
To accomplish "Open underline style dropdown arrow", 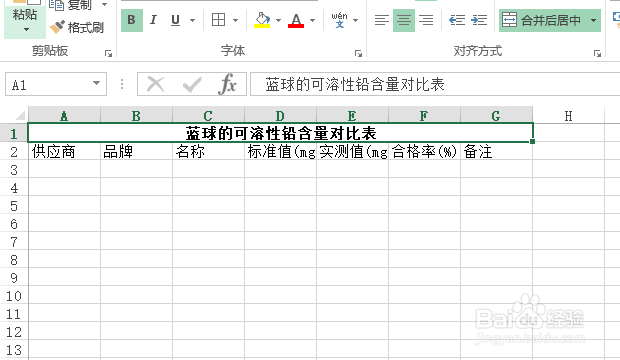I will point(193,20).
